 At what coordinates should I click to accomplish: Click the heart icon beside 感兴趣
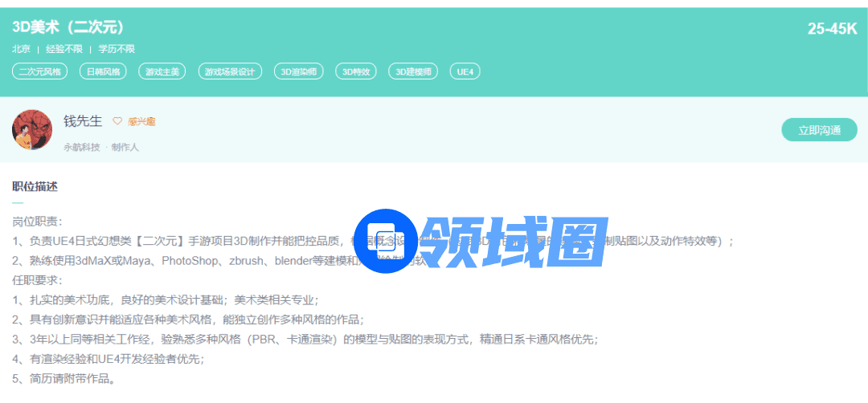pyautogui.click(x=117, y=121)
